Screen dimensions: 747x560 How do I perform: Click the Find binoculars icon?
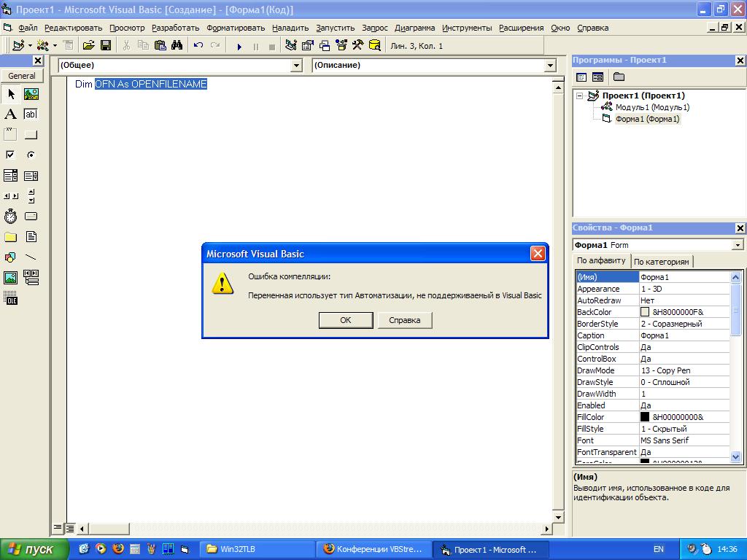click(x=177, y=46)
